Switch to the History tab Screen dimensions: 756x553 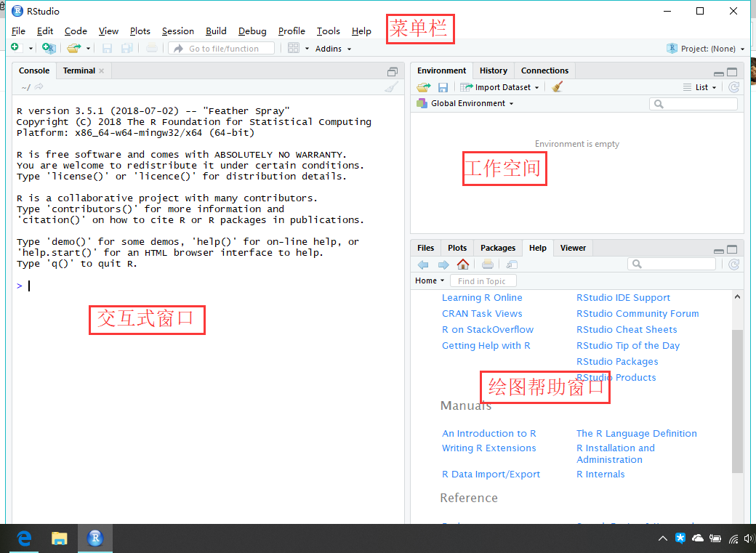[x=493, y=70]
